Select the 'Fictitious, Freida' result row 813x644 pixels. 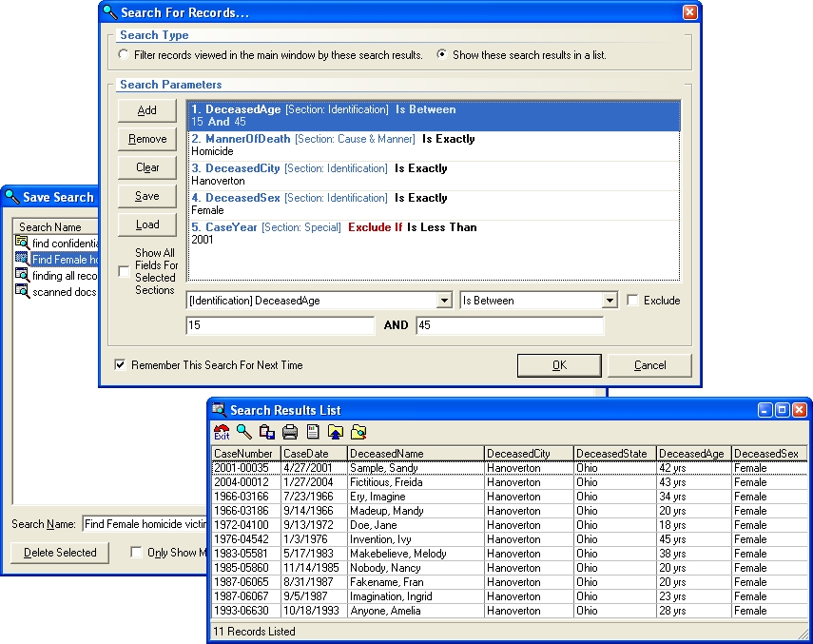coord(509,482)
